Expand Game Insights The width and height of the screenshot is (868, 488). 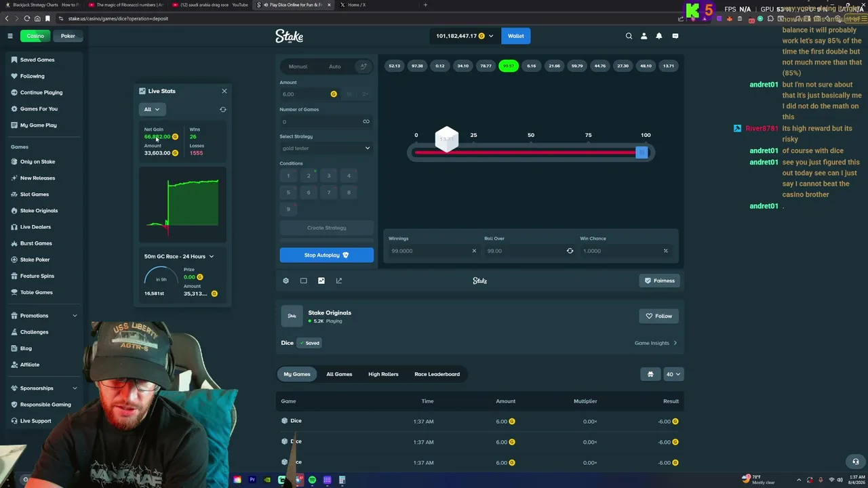pos(656,343)
